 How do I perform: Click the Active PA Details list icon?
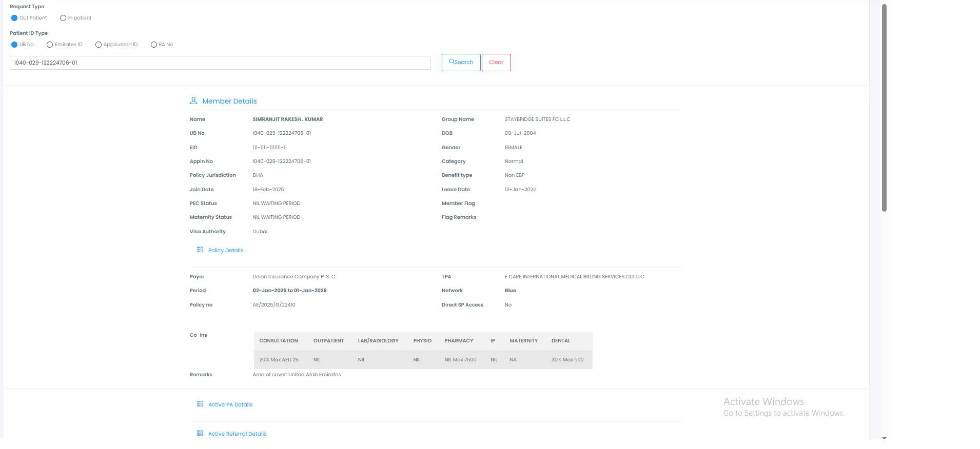click(x=200, y=404)
